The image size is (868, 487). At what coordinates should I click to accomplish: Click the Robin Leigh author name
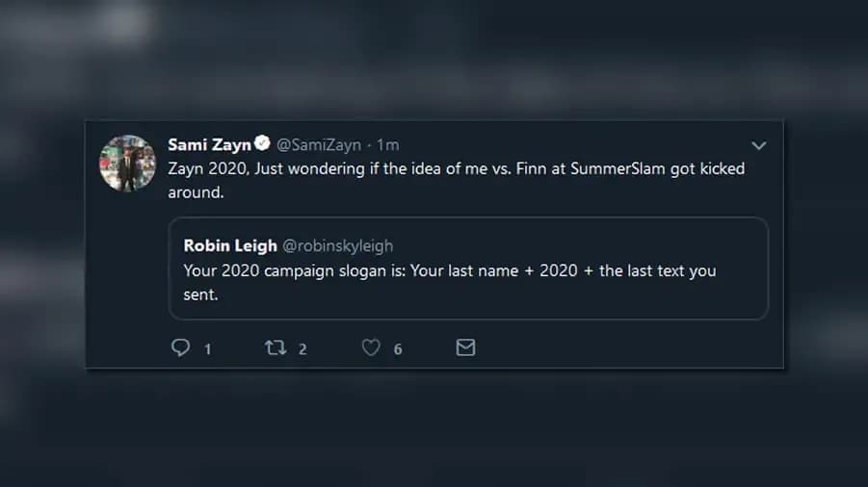coord(229,245)
